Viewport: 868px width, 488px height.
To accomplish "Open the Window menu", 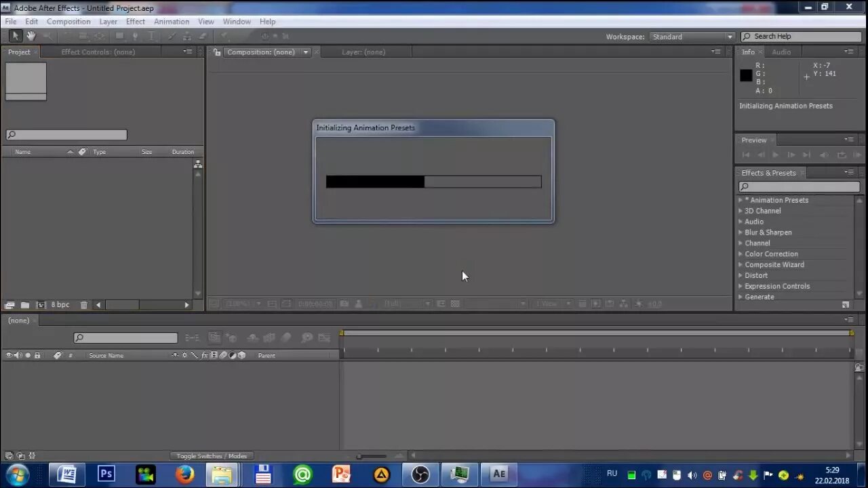I will coord(237,22).
